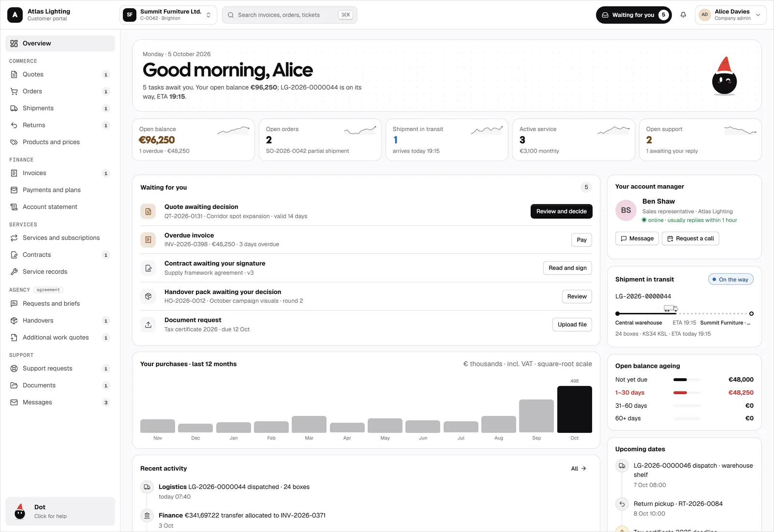Click the Handover pack row icon
Viewport: 774px width, 532px height.
148,296
